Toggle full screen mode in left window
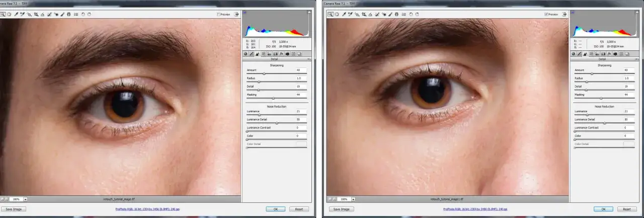644x218 pixels. [236, 14]
